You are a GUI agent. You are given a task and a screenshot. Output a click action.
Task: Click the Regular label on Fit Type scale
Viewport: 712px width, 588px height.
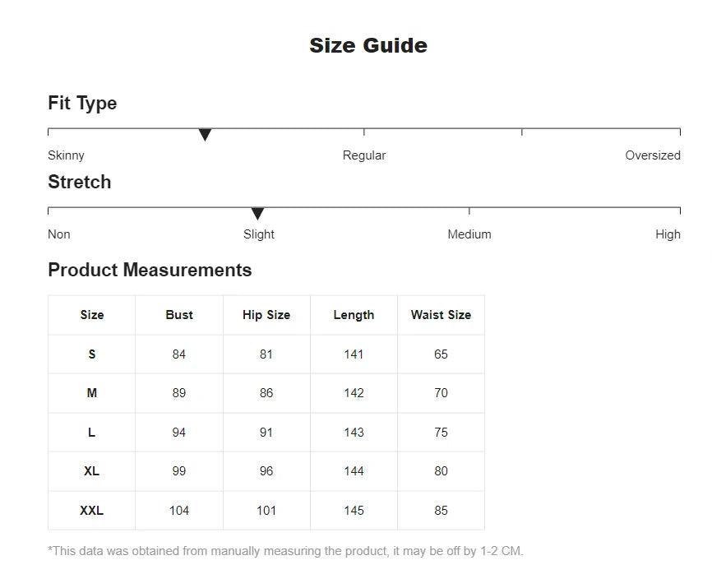364,155
